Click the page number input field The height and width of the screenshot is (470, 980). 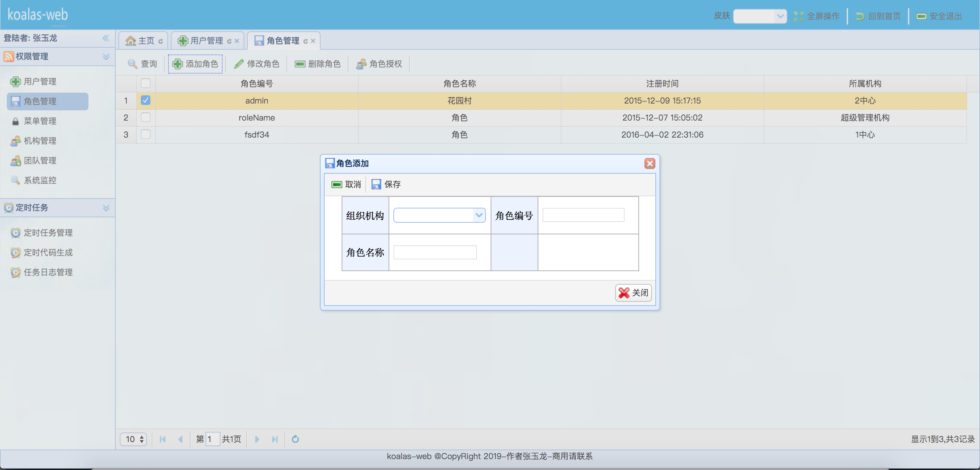click(x=213, y=439)
